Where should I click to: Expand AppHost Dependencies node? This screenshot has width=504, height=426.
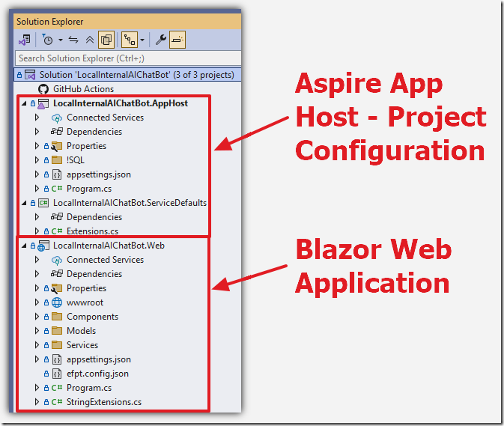37,132
